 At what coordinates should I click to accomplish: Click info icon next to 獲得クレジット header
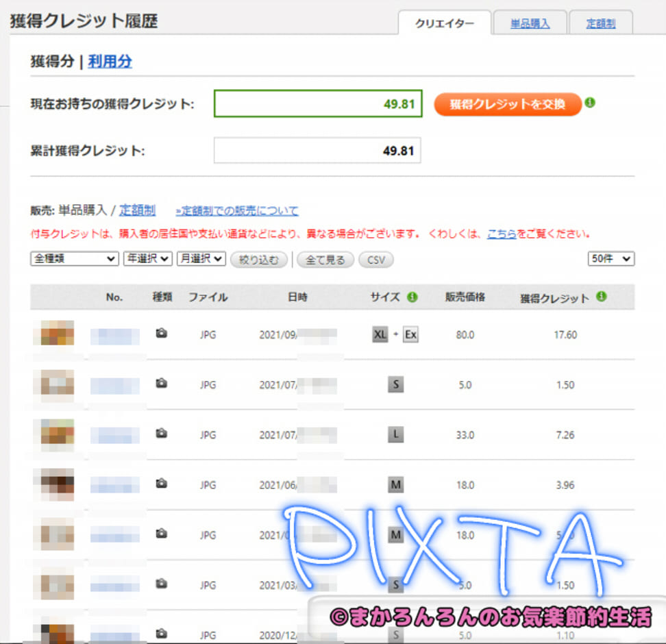click(601, 296)
